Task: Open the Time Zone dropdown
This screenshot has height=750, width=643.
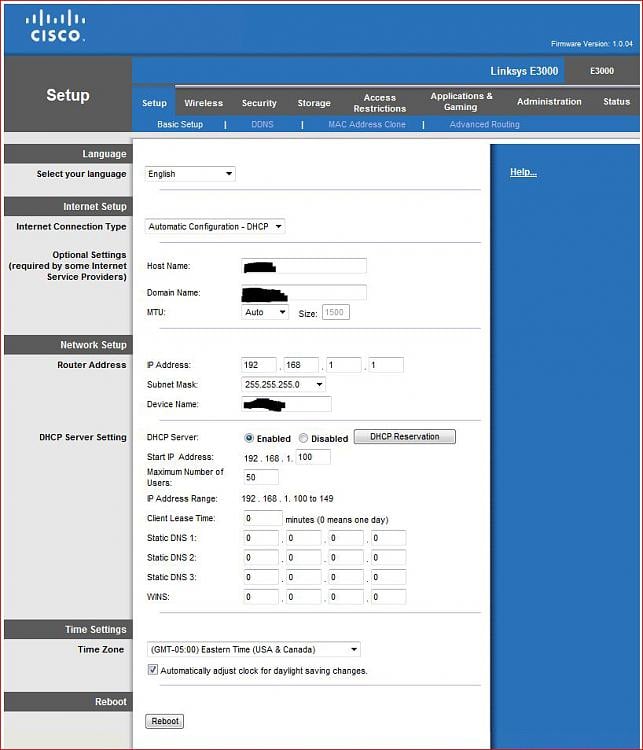Action: 254,649
